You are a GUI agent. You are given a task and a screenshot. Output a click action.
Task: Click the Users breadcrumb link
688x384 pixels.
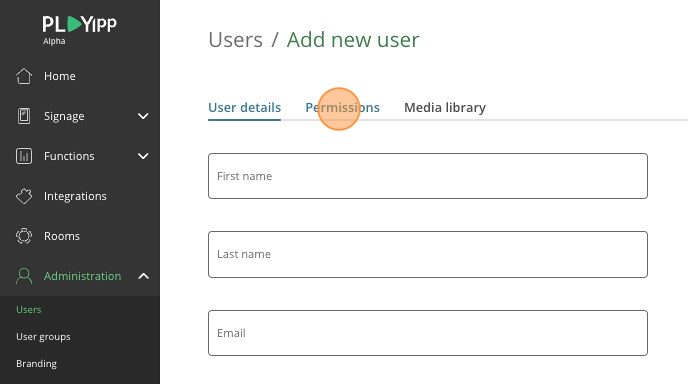pos(236,40)
